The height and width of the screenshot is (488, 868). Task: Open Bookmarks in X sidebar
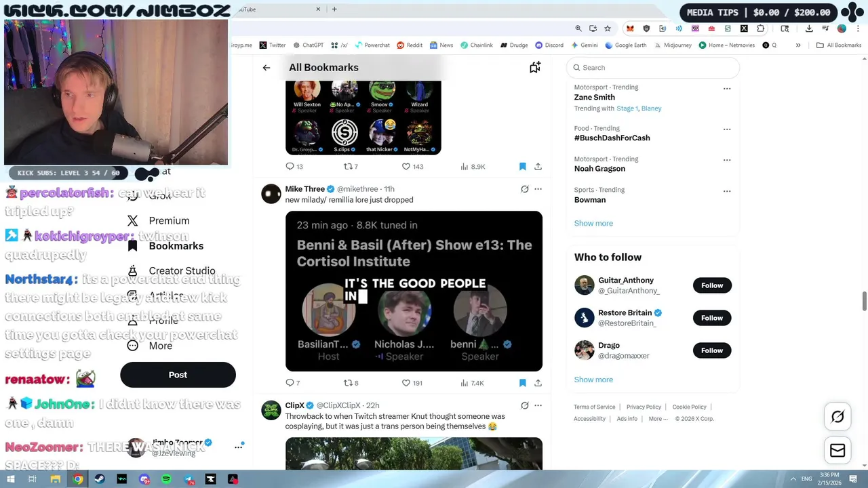coord(167,246)
